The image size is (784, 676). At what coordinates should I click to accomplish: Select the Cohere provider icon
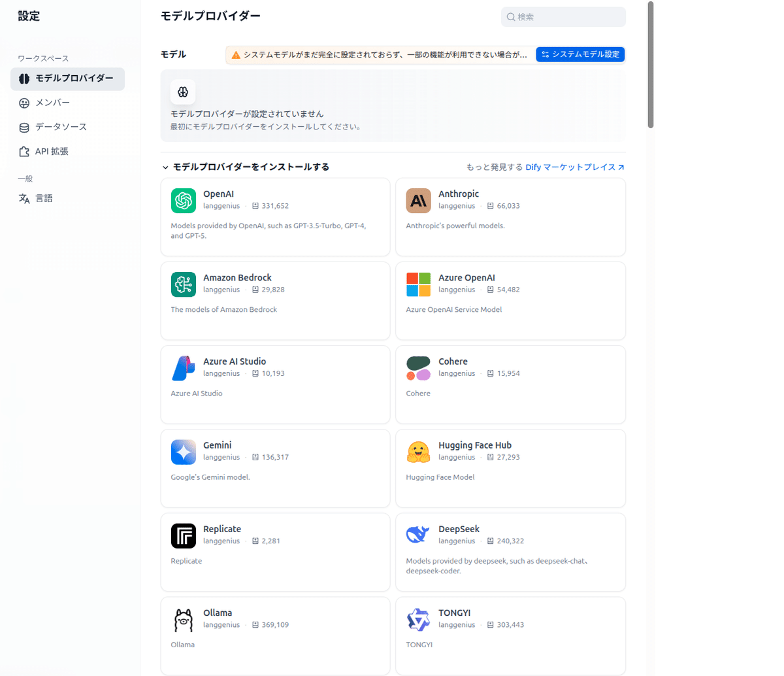(418, 368)
